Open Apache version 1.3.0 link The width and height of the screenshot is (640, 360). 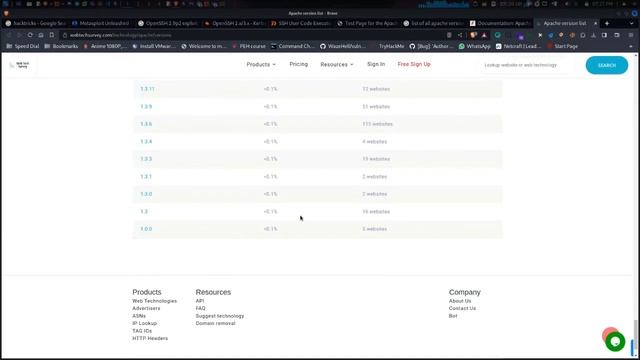[x=146, y=194]
